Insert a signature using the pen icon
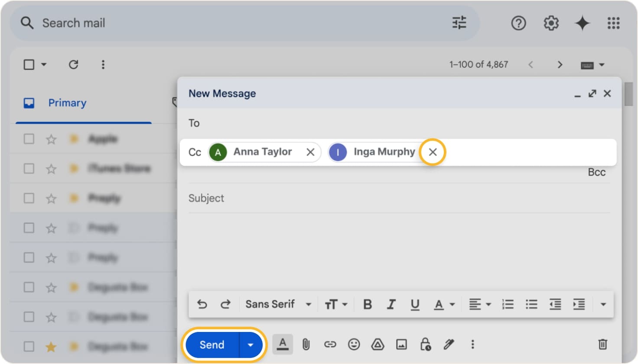The height and width of the screenshot is (364, 638). click(x=449, y=344)
